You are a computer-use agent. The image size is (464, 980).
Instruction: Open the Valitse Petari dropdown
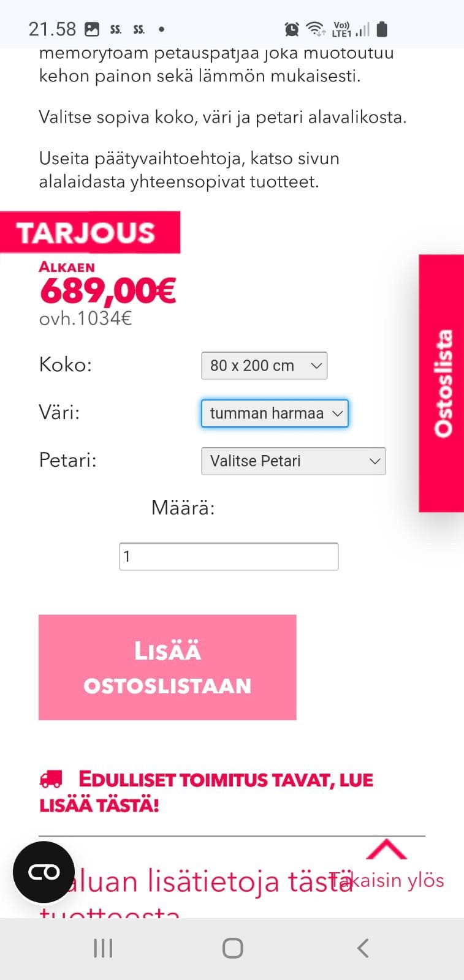point(293,461)
